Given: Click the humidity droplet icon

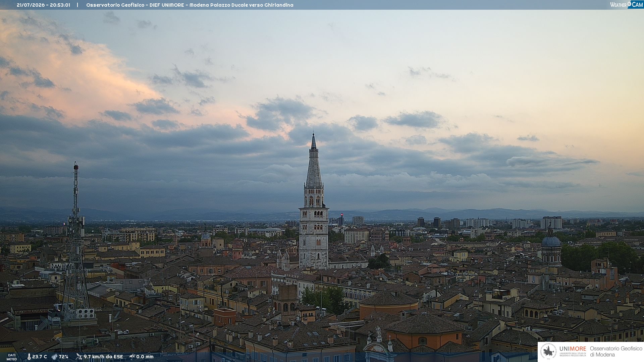Looking at the screenshot, I should point(54,357).
